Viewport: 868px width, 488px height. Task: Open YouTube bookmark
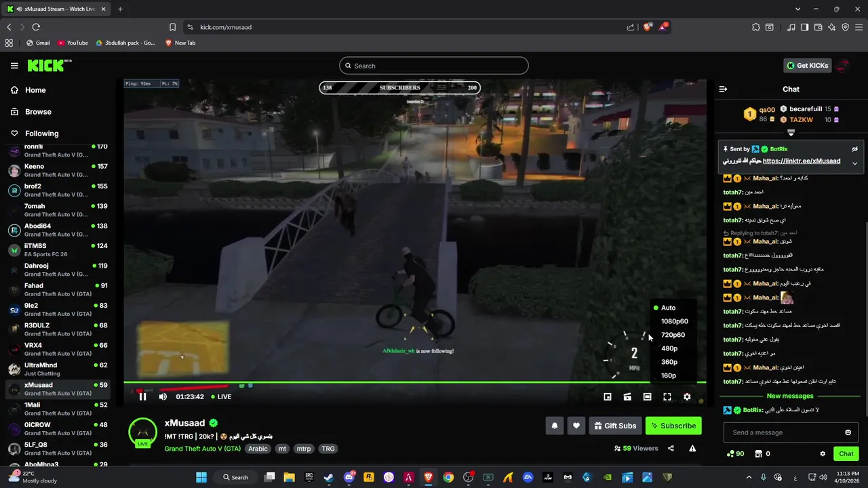point(73,43)
